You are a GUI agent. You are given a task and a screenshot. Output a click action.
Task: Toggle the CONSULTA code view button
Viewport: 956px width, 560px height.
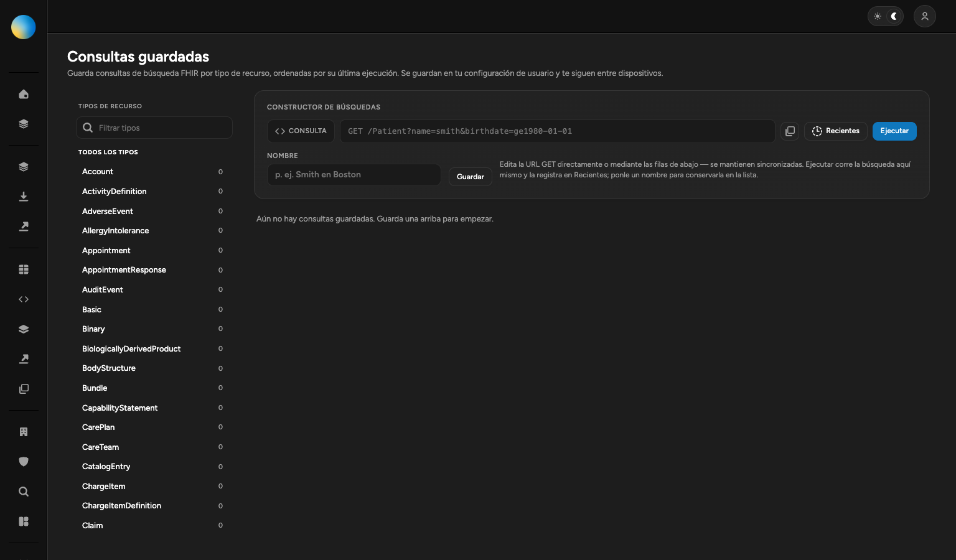pyautogui.click(x=301, y=131)
